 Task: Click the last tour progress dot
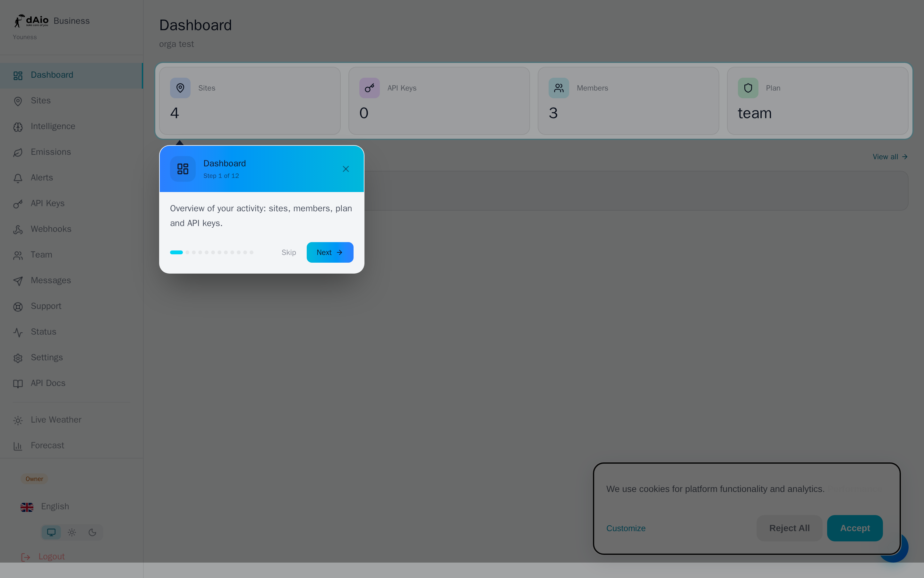click(x=252, y=252)
